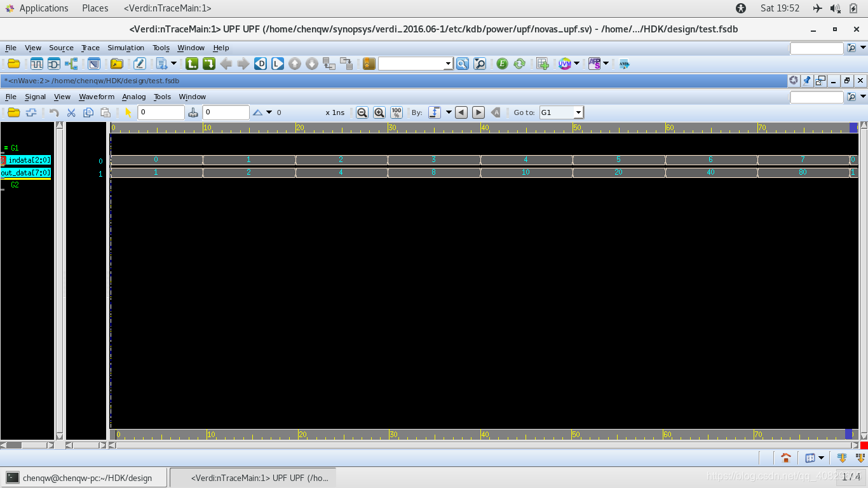Screen dimensions: 868x488
Task: Click the cursor time input field
Action: click(x=161, y=112)
